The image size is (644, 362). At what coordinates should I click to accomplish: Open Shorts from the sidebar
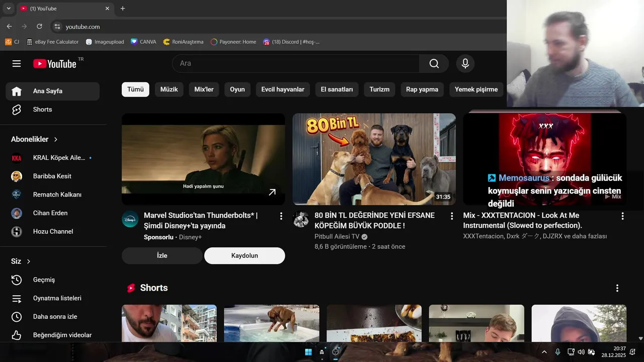(53, 110)
